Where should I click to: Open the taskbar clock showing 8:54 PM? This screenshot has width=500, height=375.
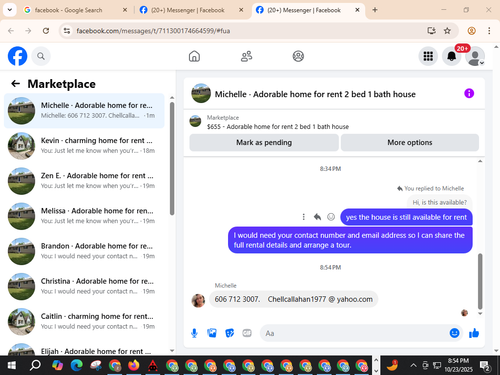pyautogui.click(x=458, y=365)
